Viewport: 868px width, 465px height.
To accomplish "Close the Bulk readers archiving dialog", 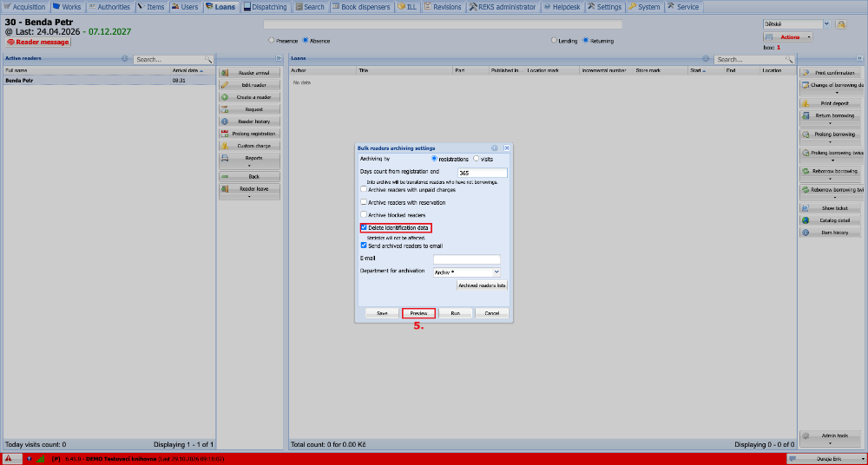I will click(506, 148).
